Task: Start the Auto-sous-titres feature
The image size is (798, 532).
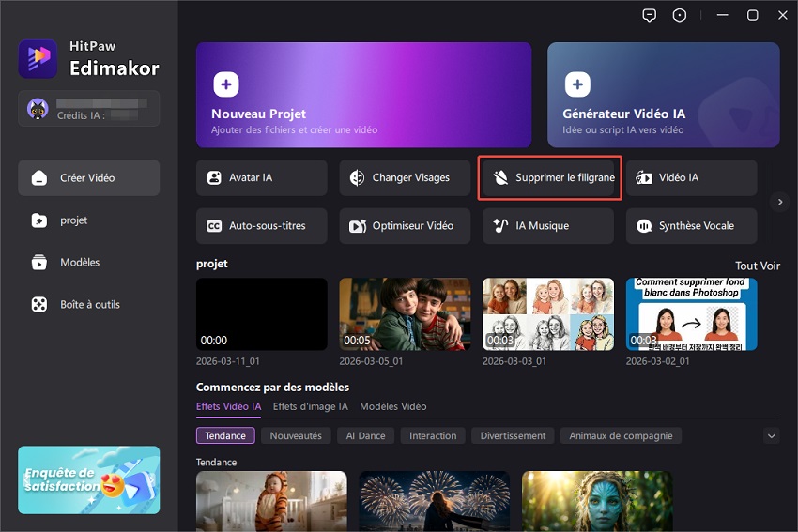Action: point(261,226)
